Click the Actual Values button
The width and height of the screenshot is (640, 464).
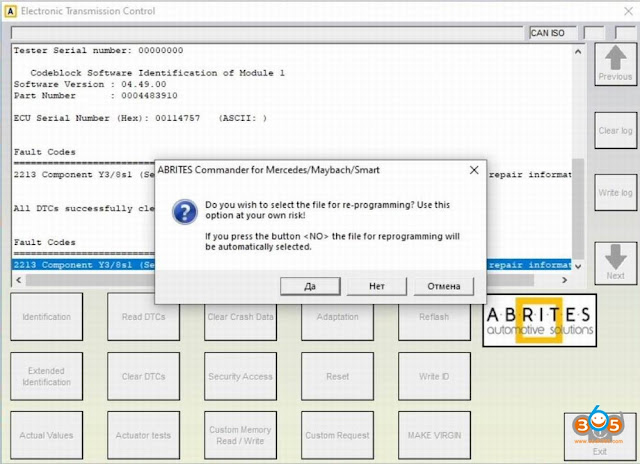click(47, 435)
